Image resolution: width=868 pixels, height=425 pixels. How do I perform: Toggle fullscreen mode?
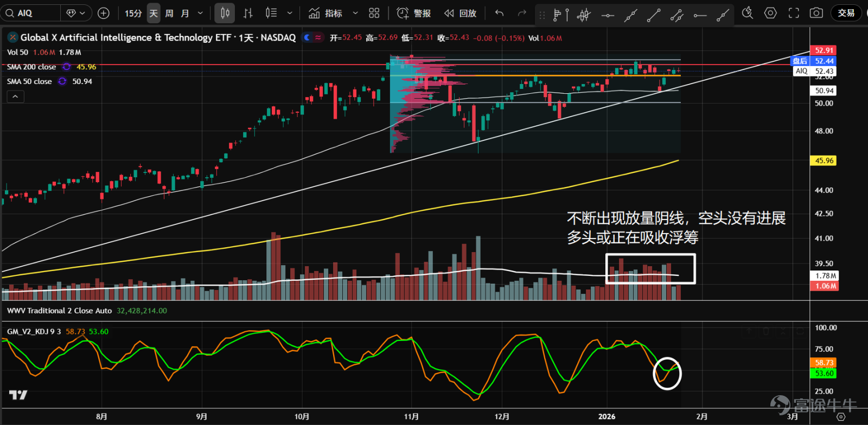(794, 13)
